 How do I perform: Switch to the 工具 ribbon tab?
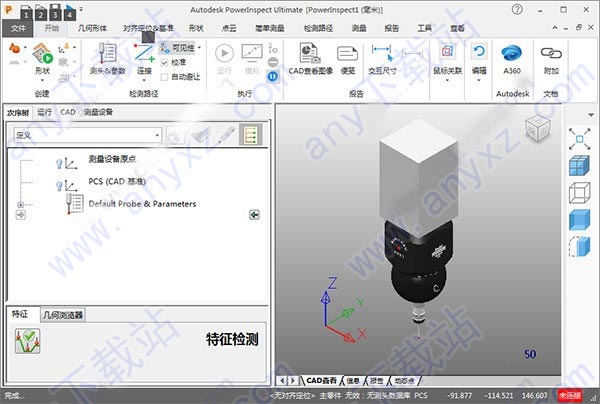pos(424,28)
